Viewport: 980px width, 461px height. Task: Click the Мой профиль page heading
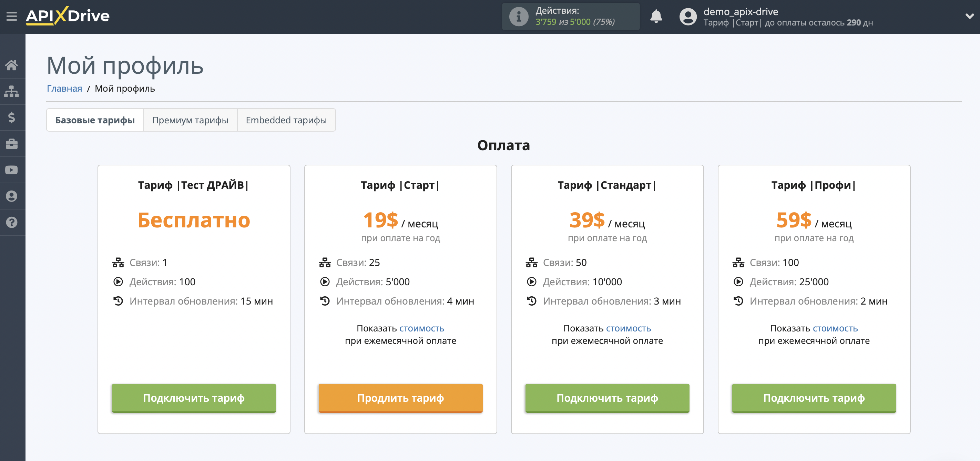(125, 65)
